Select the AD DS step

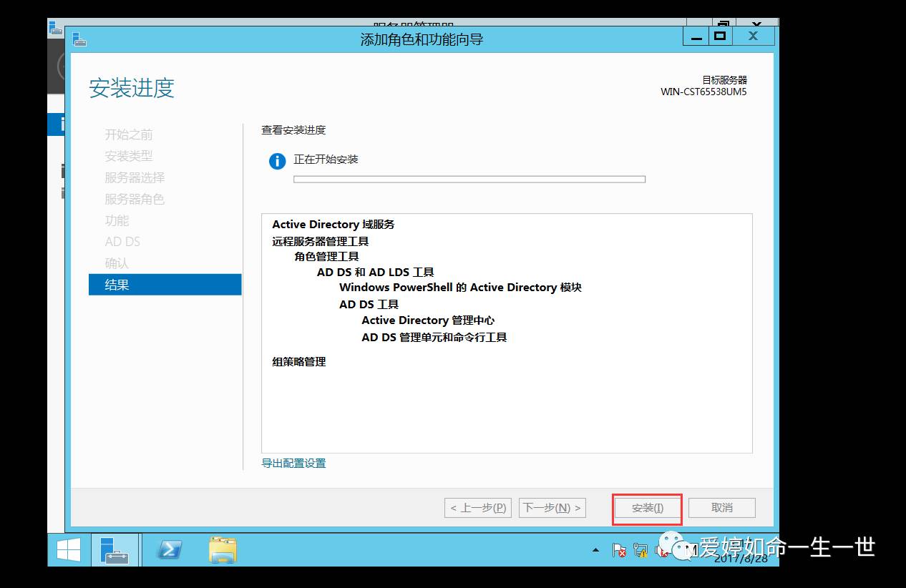pyautogui.click(x=122, y=242)
